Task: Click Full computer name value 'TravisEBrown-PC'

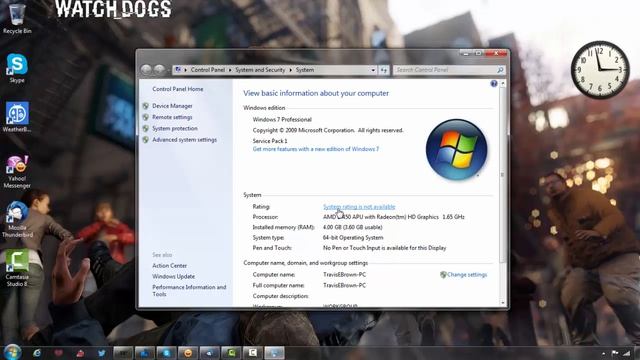Action: [x=344, y=285]
